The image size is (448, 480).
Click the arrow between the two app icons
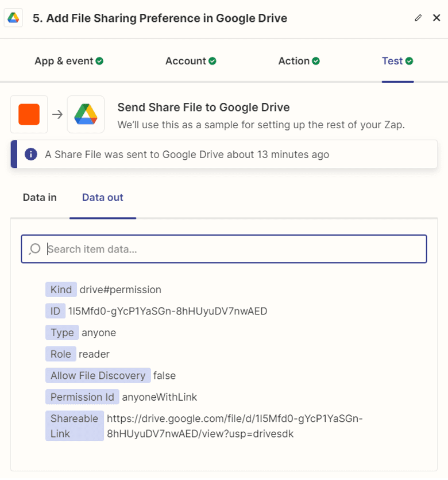[56, 114]
